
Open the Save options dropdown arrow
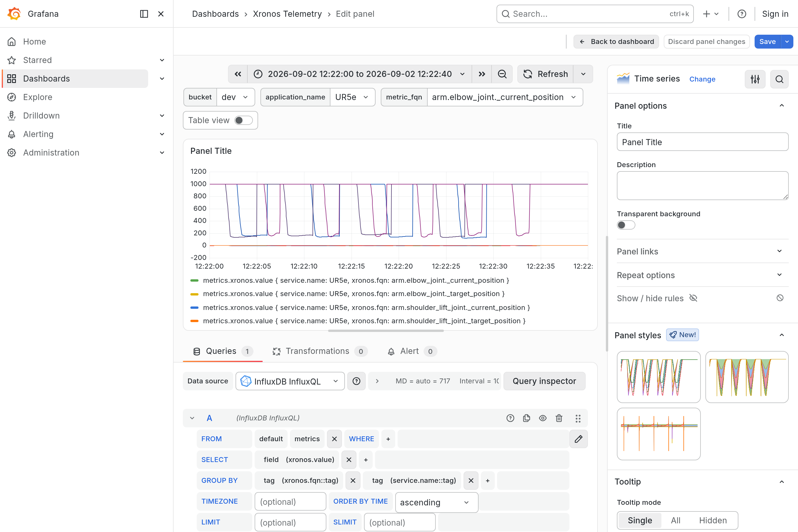pos(787,41)
